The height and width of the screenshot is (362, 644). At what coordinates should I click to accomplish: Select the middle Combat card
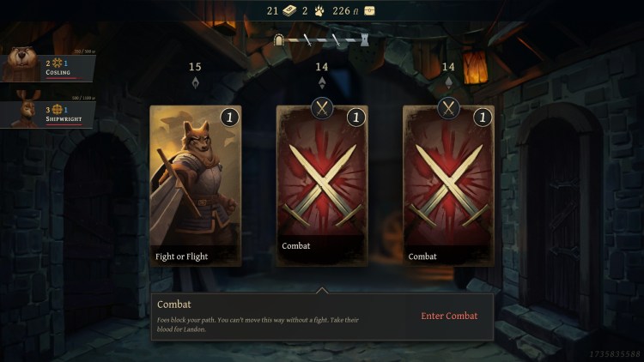click(322, 185)
